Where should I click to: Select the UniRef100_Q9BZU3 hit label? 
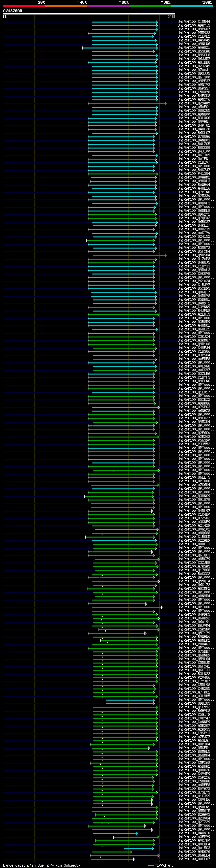click(x=194, y=704)
